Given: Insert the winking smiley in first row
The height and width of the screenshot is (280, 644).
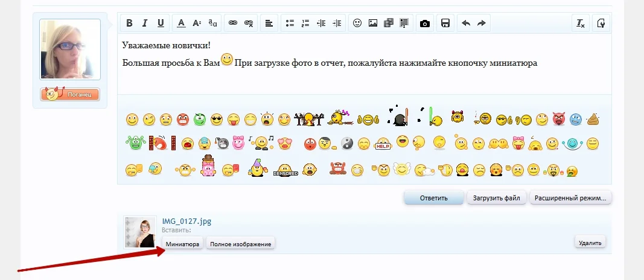Looking at the screenshot, I should pyautogui.click(x=149, y=120).
